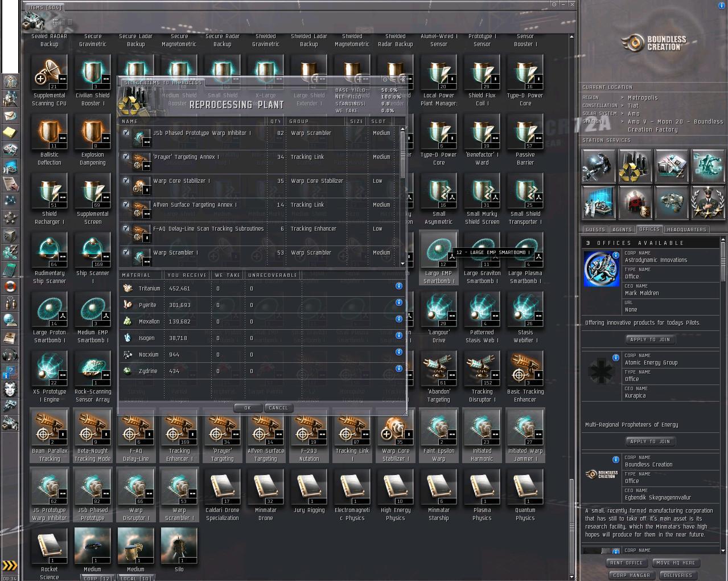728x581 pixels.
Task: Open the laboratory Science and Industry service
Action: coord(598,203)
